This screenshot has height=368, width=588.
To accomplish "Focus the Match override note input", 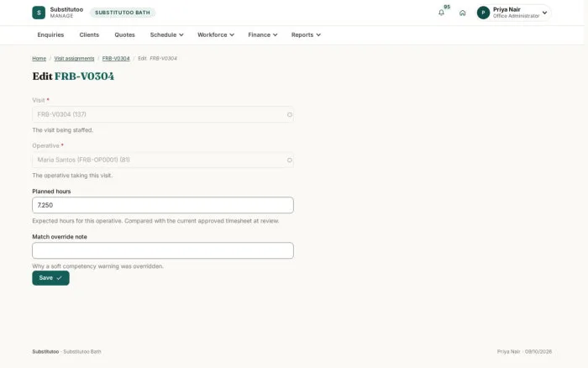I will pos(163,250).
